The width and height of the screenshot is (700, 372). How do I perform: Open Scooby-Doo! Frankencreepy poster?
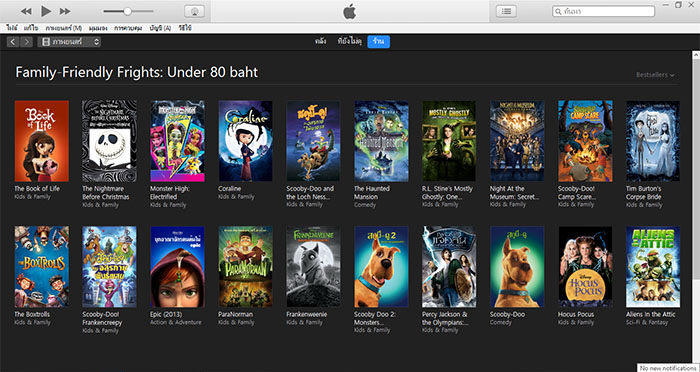[109, 267]
